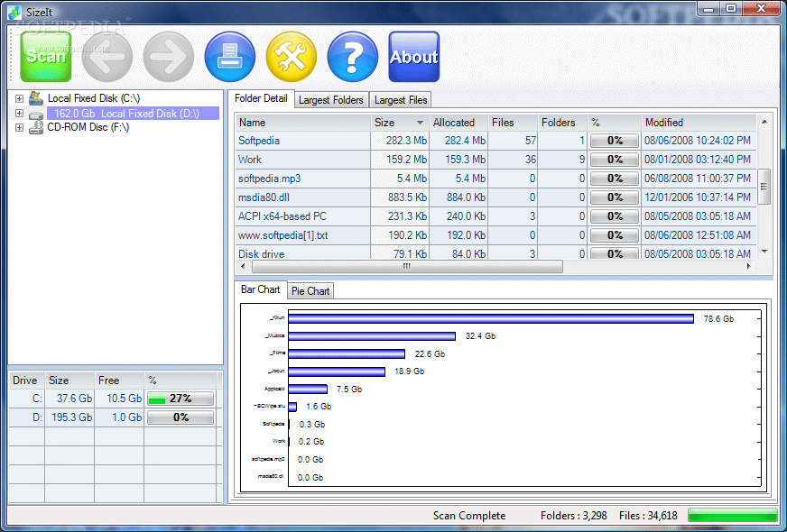The width and height of the screenshot is (787, 532).
Task: Sort by the Files column header
Action: [513, 123]
